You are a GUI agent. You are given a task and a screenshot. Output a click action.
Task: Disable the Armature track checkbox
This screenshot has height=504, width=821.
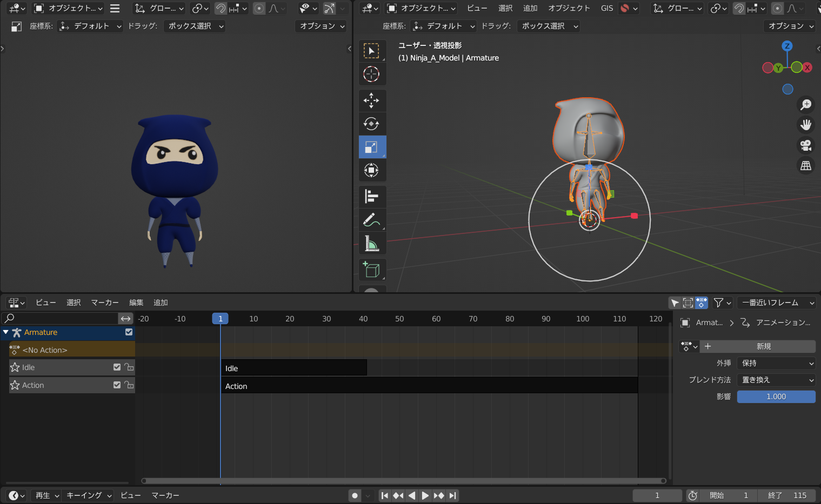tap(128, 332)
